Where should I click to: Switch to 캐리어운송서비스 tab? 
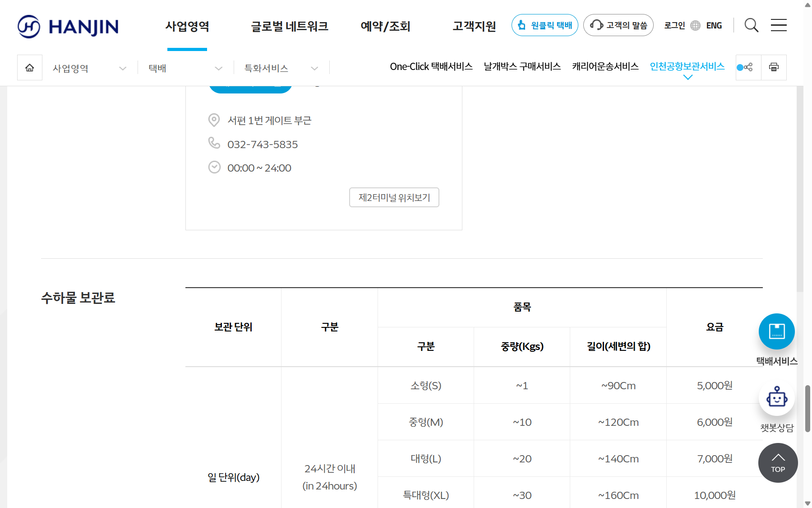tap(605, 66)
